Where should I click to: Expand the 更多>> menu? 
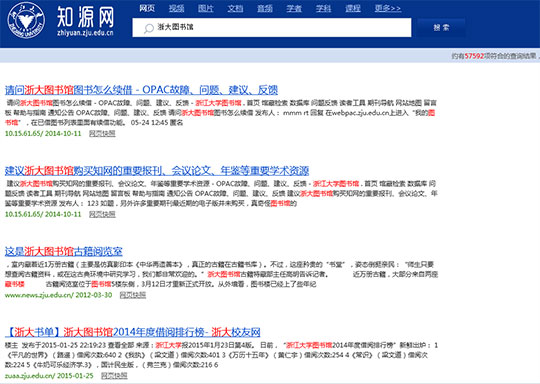(388, 8)
